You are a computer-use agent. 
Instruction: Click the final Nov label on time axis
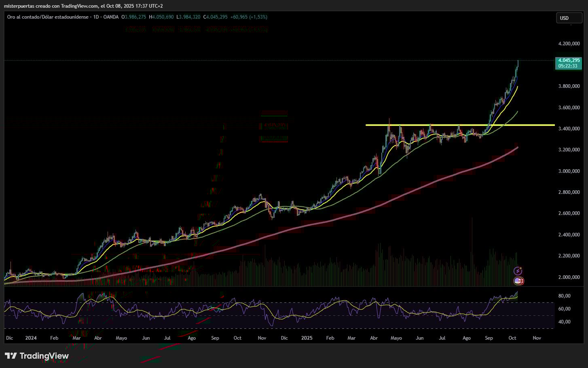tap(537, 338)
